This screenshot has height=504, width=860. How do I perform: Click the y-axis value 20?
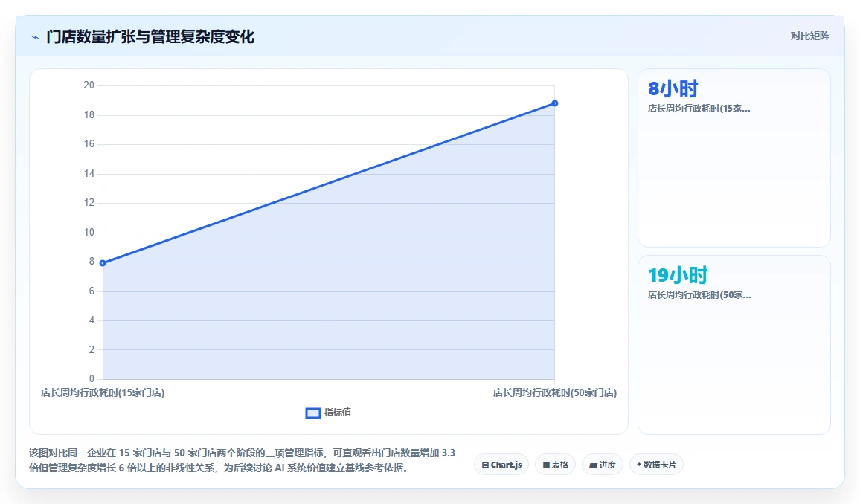pos(89,85)
